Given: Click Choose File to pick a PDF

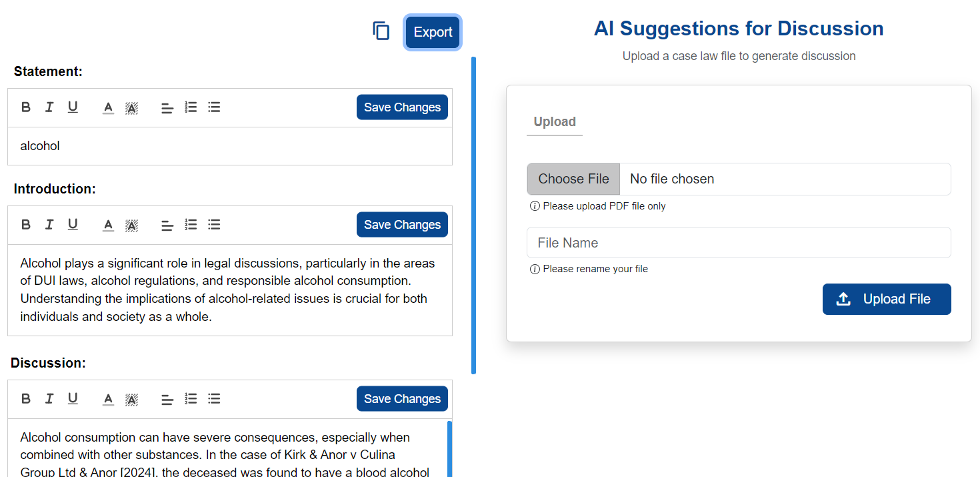Looking at the screenshot, I should tap(573, 179).
